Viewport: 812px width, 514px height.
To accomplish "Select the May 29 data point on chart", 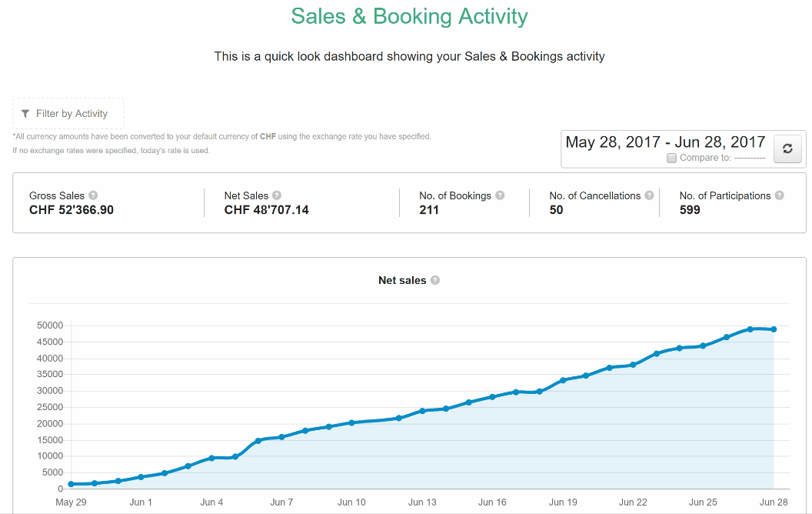I will click(x=71, y=484).
